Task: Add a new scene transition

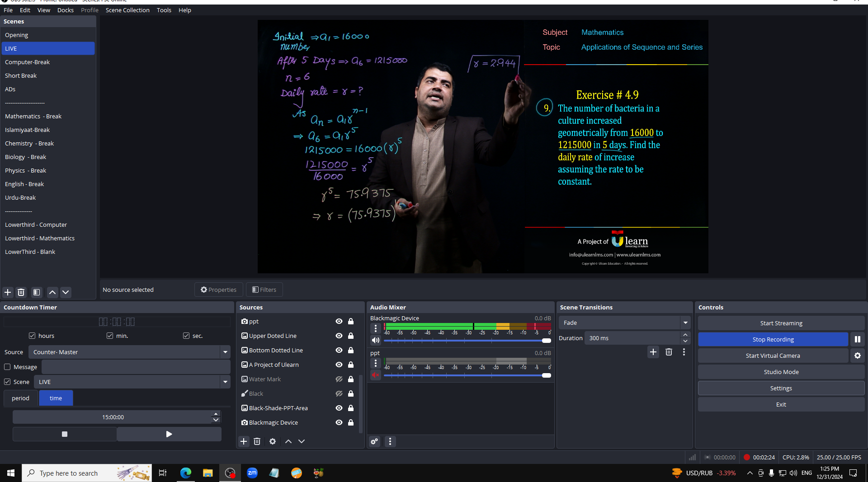Action: (653, 352)
